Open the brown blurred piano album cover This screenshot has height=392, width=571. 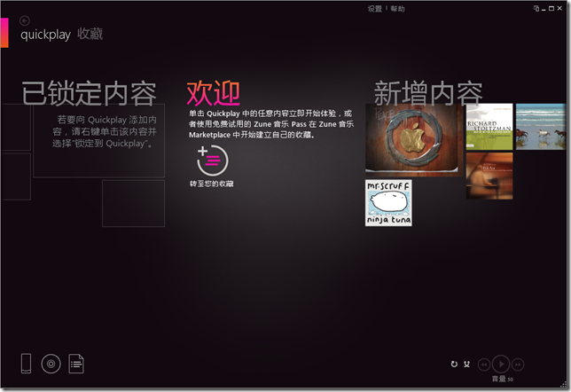[x=489, y=176]
